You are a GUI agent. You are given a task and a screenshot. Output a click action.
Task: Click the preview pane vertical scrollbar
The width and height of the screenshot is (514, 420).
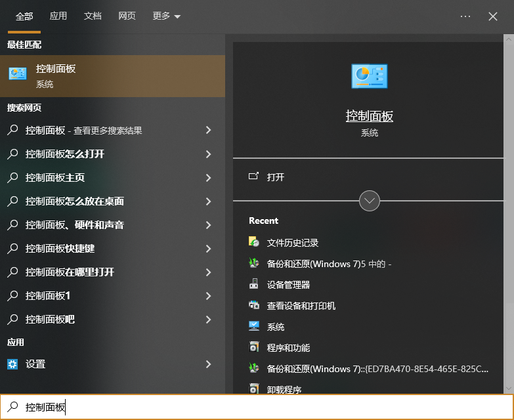click(509, 213)
